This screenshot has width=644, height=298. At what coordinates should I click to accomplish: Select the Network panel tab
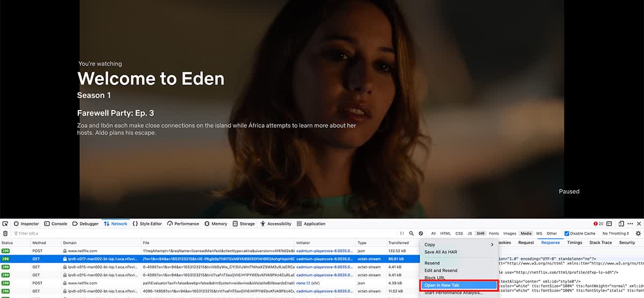click(x=115, y=224)
